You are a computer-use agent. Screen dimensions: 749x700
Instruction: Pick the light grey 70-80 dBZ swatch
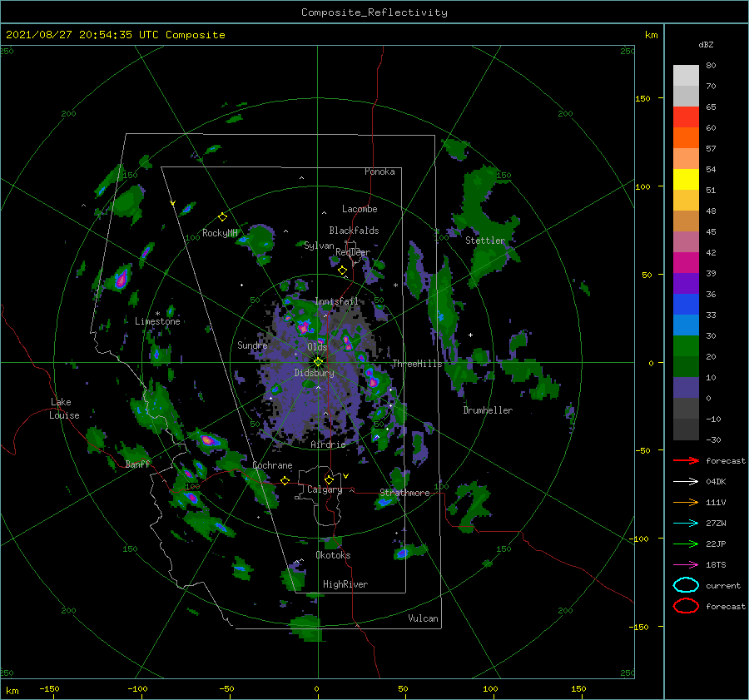686,76
